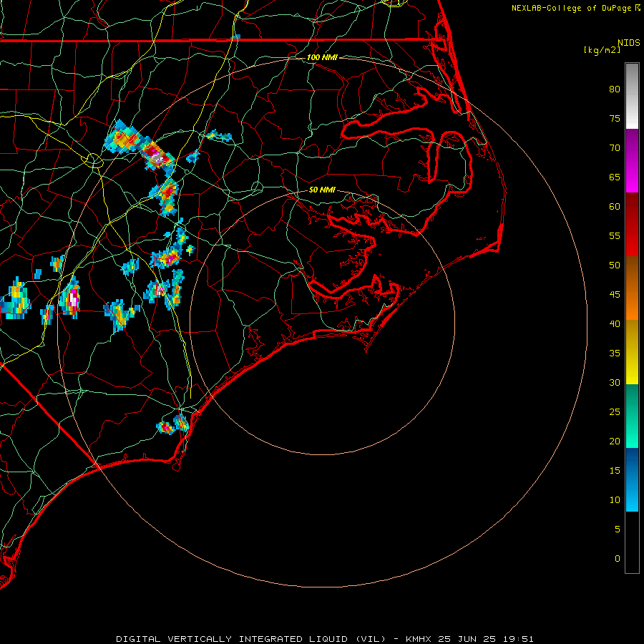Click the [kg/m2] units label
Image resolution: width=644 pixels, height=644 pixels.
pyautogui.click(x=602, y=50)
